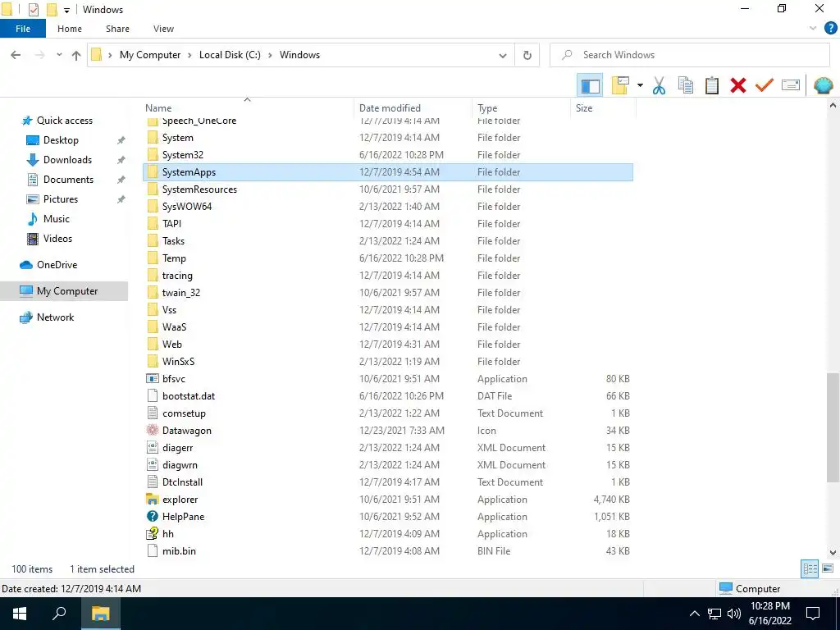Screen dimensions: 840x630
Task: Open Documents in the navigation pane
Action: (68, 180)
